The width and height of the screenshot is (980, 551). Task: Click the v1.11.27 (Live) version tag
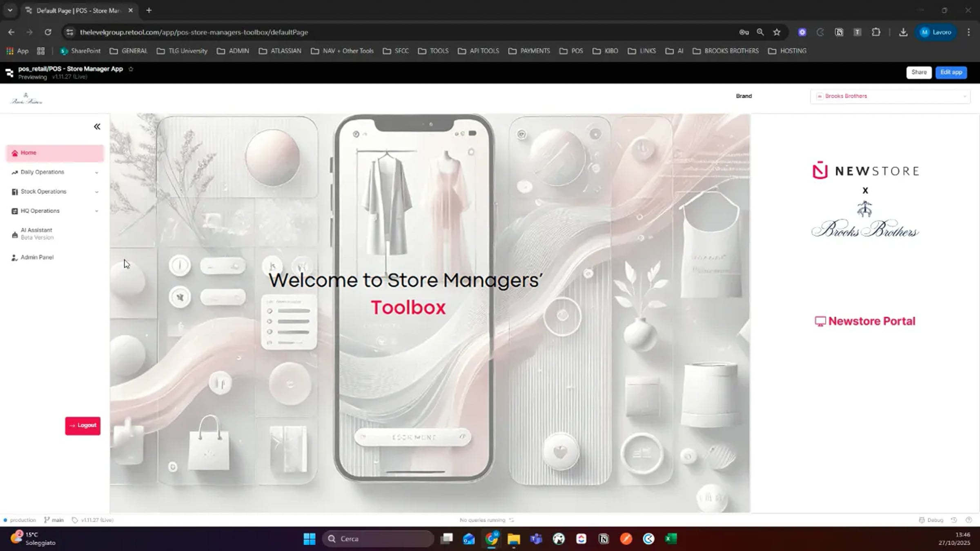[x=93, y=520]
